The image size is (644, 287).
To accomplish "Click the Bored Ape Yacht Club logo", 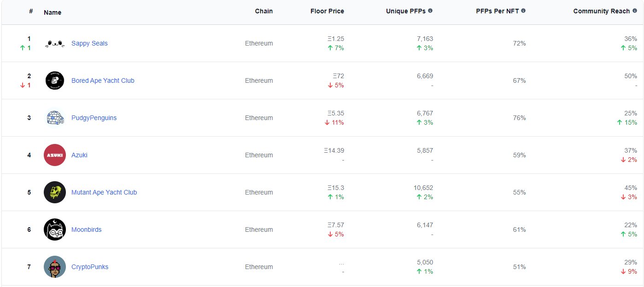I will click(x=55, y=80).
